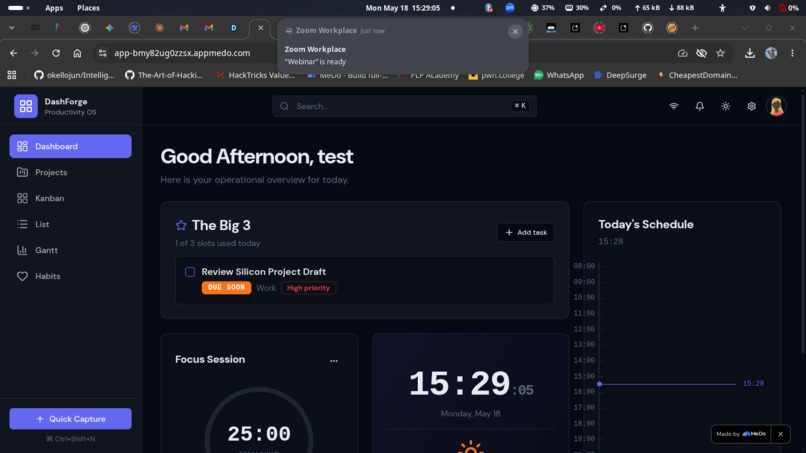Open CheapestDomain bookmark
This screenshot has height=453, width=806.
pyautogui.click(x=697, y=75)
